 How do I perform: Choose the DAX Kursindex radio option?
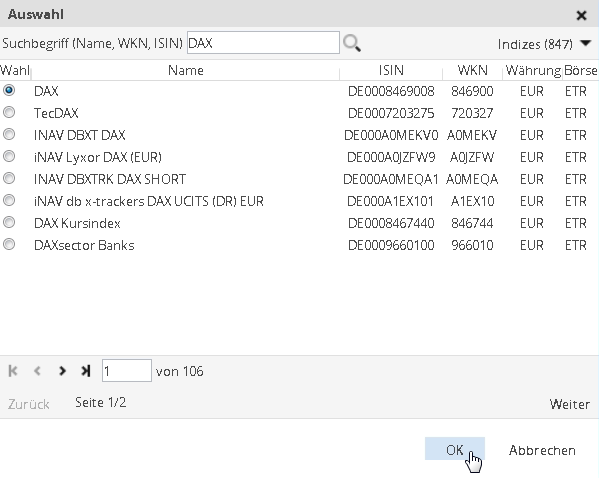point(9,222)
